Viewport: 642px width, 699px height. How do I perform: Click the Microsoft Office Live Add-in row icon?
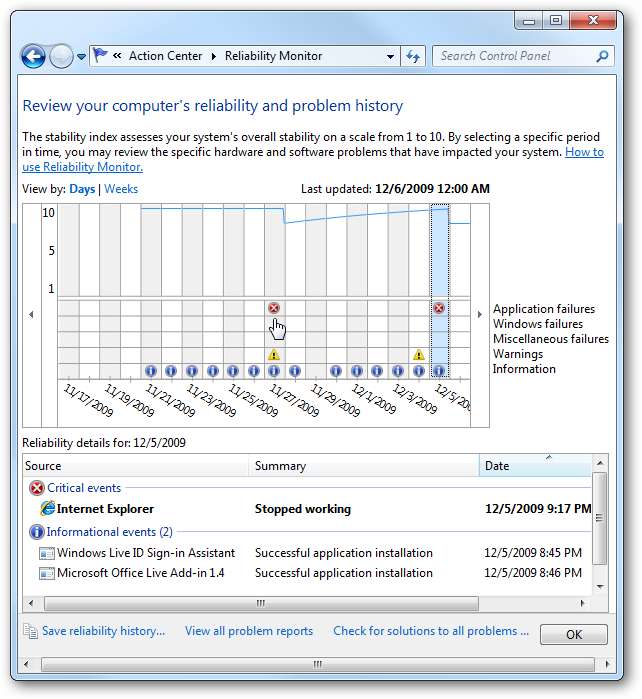click(46, 573)
